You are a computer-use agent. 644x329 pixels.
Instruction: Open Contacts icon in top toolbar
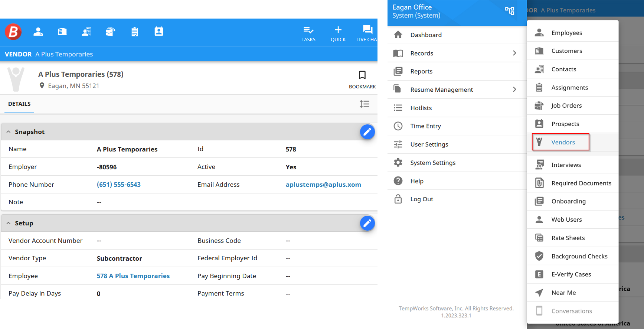(x=86, y=32)
